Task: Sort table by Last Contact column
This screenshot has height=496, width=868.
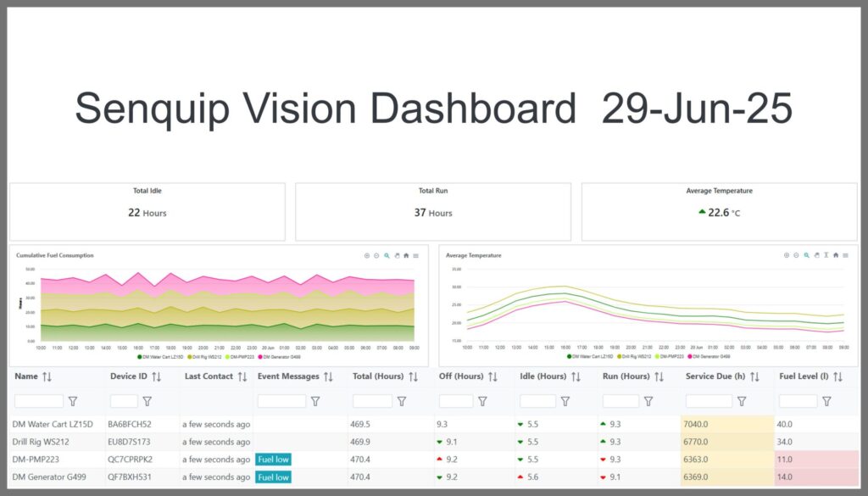Action: [242, 377]
